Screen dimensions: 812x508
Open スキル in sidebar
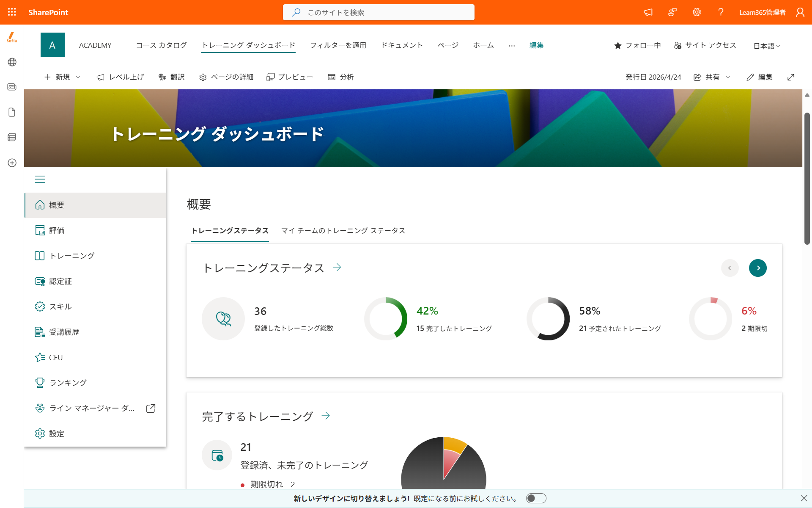tap(96, 306)
